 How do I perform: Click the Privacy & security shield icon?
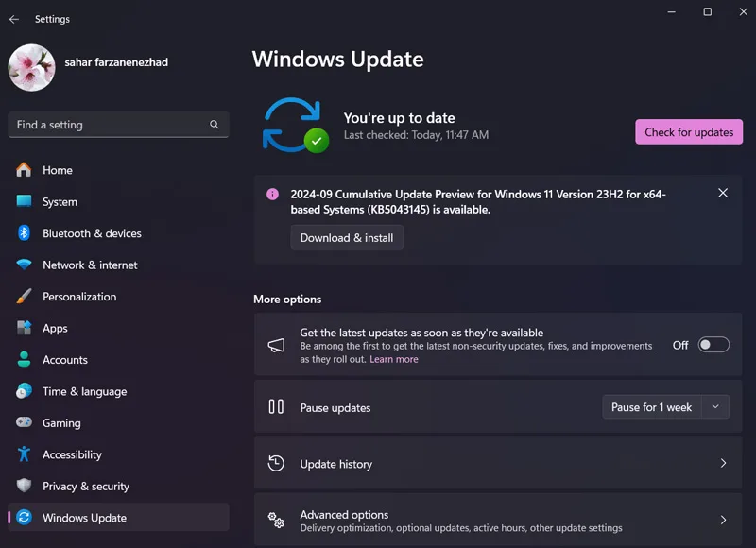click(24, 486)
